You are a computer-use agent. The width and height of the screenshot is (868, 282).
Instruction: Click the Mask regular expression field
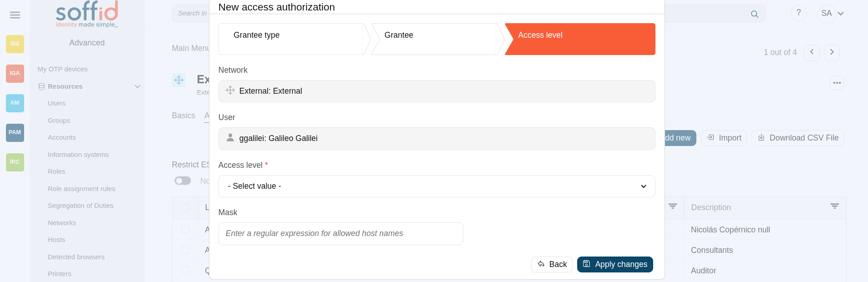[340, 234]
